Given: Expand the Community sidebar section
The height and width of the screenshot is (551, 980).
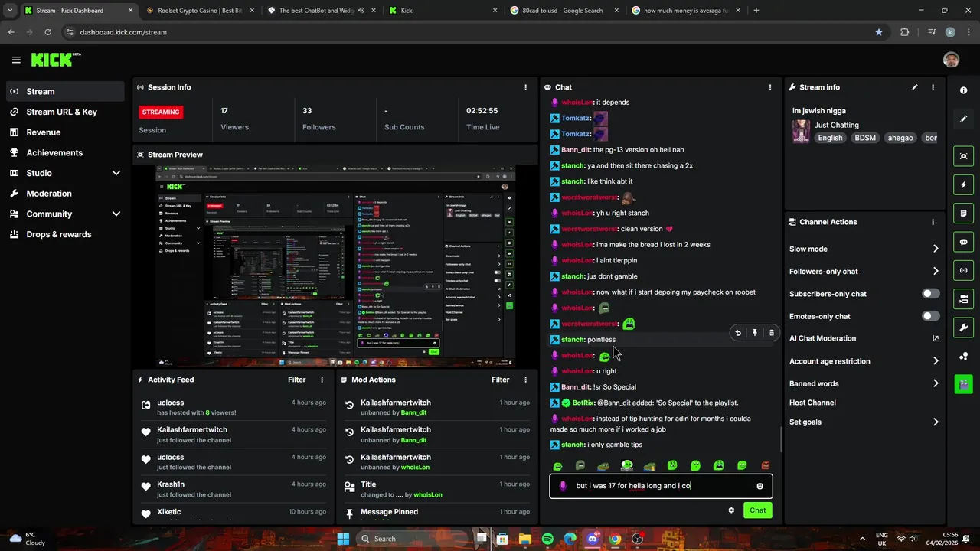Looking at the screenshot, I should [116, 214].
